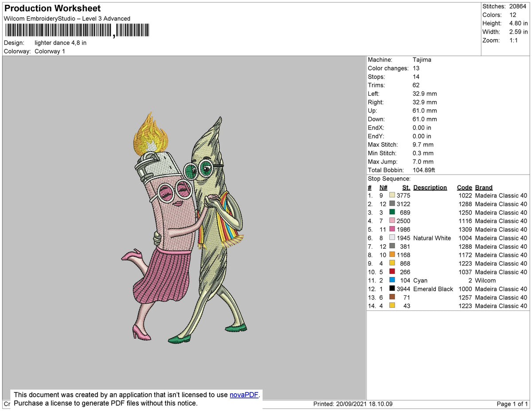Click the Code column header
This screenshot has height=411, width=532.
tap(464, 188)
